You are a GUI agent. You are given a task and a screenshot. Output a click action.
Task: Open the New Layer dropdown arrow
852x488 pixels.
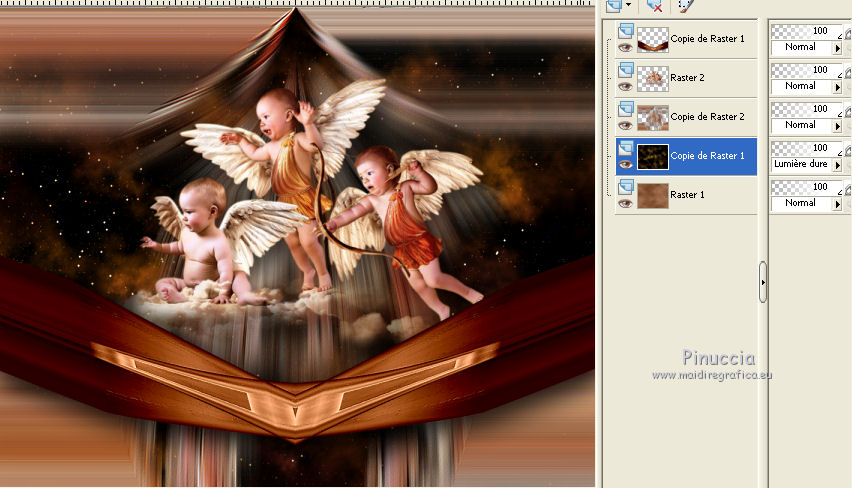(628, 5)
